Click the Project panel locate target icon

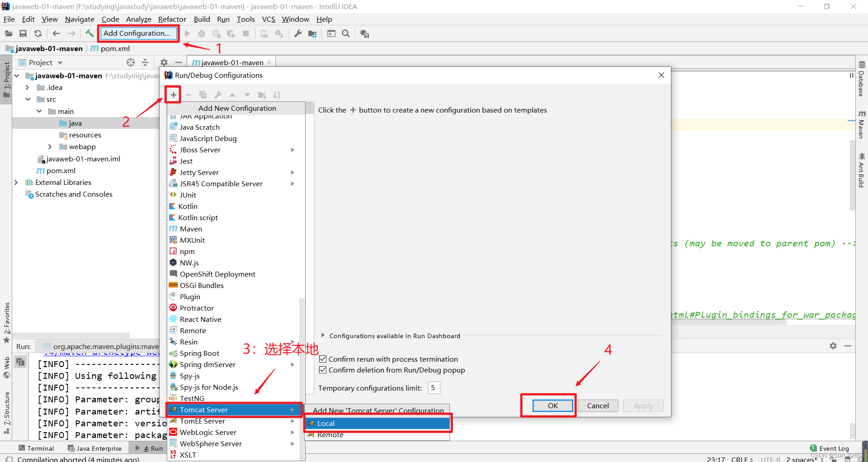click(x=131, y=62)
